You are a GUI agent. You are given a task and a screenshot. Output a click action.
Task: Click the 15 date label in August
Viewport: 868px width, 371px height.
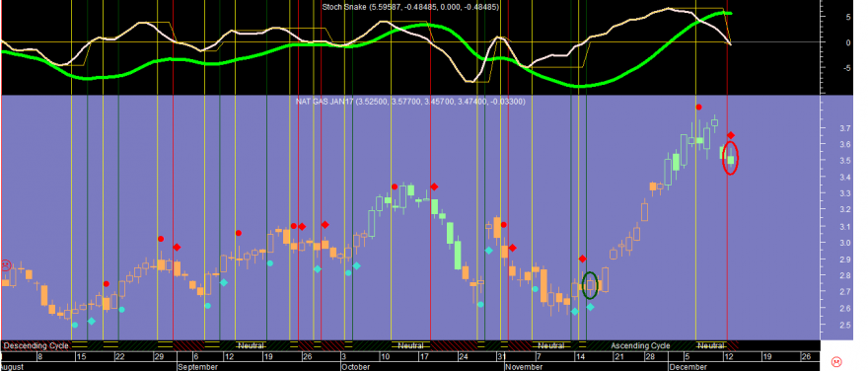tap(81, 356)
